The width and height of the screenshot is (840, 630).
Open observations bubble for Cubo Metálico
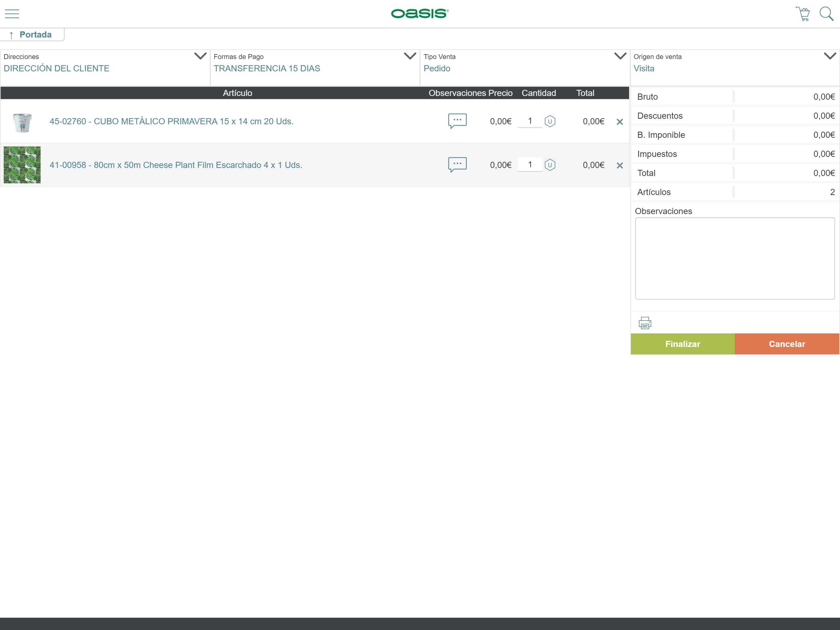[x=457, y=121]
